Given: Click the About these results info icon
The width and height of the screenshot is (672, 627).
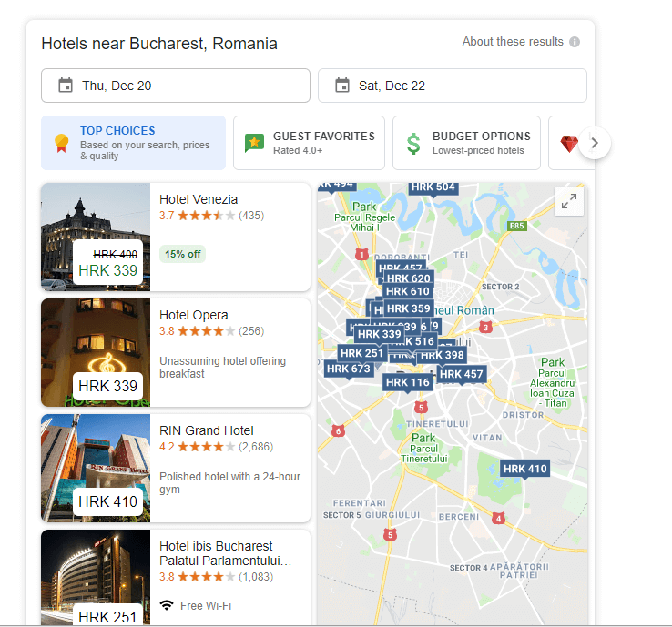Looking at the screenshot, I should tap(575, 42).
